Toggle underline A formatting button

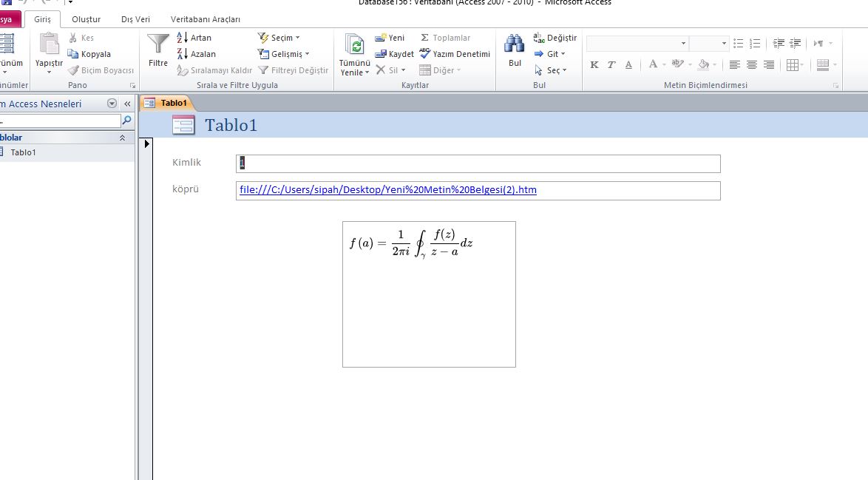click(x=628, y=65)
